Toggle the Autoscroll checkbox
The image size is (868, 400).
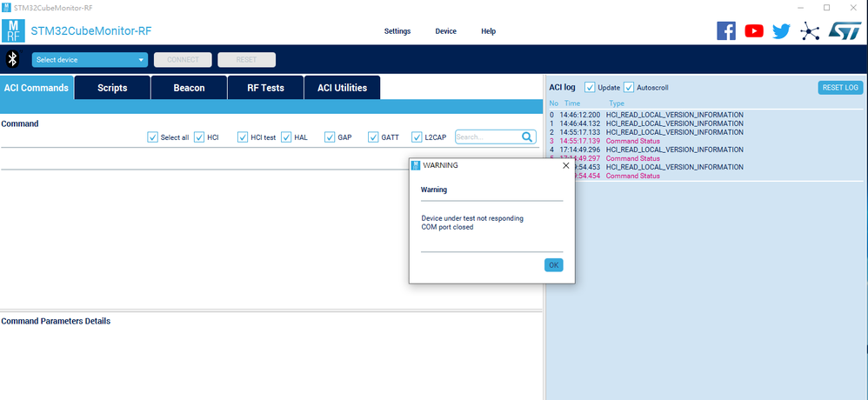[629, 88]
